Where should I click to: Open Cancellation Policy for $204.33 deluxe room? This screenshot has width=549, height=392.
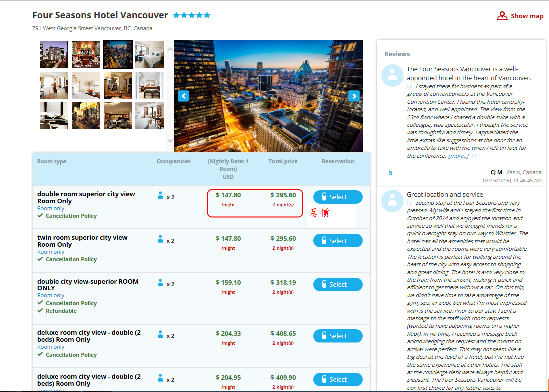pos(71,355)
